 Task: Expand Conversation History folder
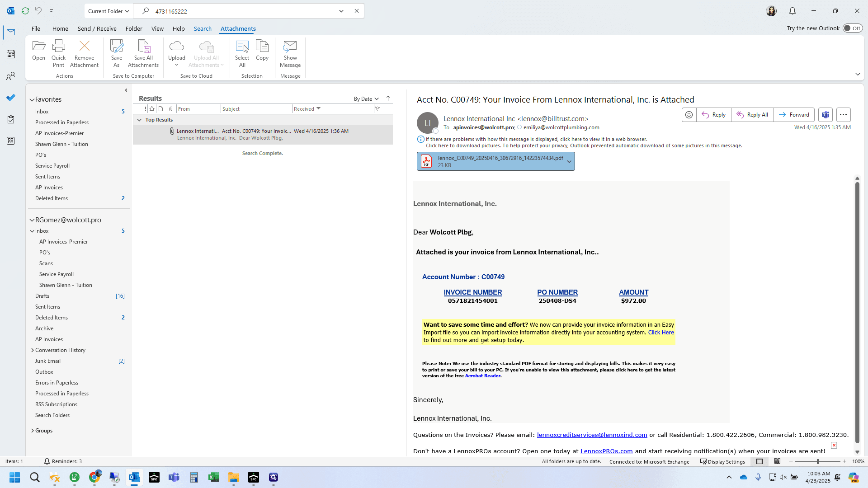coord(33,350)
